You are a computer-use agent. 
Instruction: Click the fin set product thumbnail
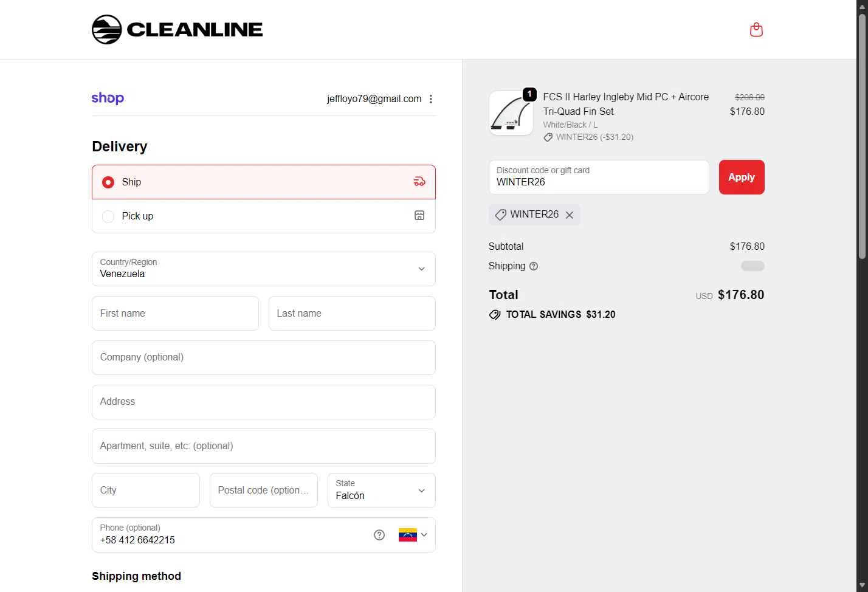click(511, 113)
